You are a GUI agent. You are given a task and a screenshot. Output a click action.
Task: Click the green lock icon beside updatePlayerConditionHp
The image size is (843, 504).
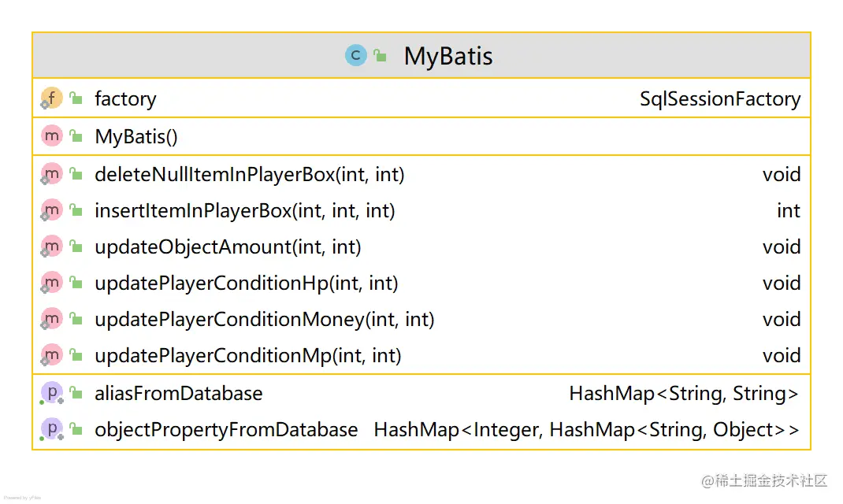click(76, 283)
